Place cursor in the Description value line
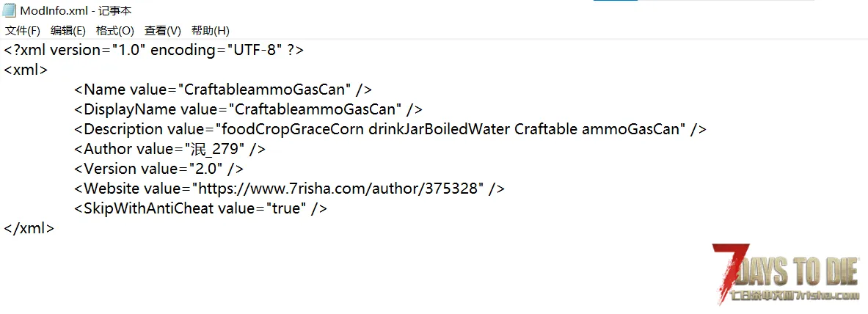Image resolution: width=868 pixels, height=314 pixels. (x=390, y=129)
